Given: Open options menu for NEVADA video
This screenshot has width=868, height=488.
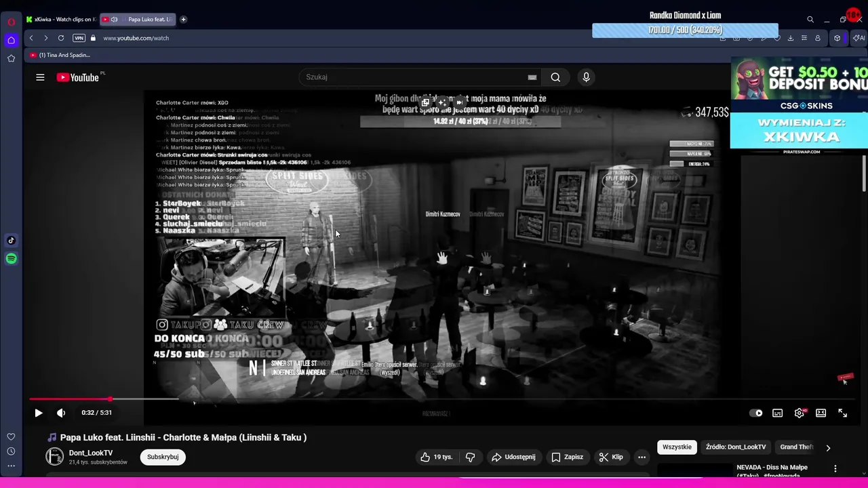Looking at the screenshot, I should [x=835, y=468].
